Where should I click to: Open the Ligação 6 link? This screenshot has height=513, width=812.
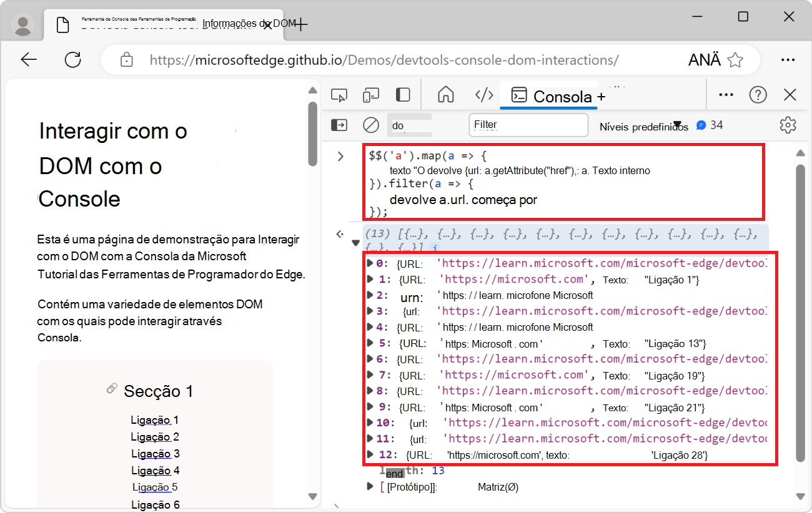156,504
